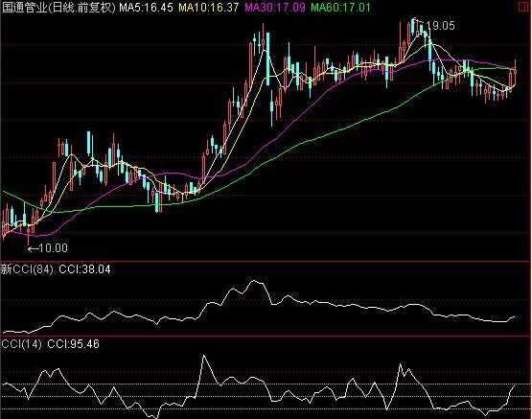
Task: Open the CCI(14) indicator name
Action: pos(22,344)
